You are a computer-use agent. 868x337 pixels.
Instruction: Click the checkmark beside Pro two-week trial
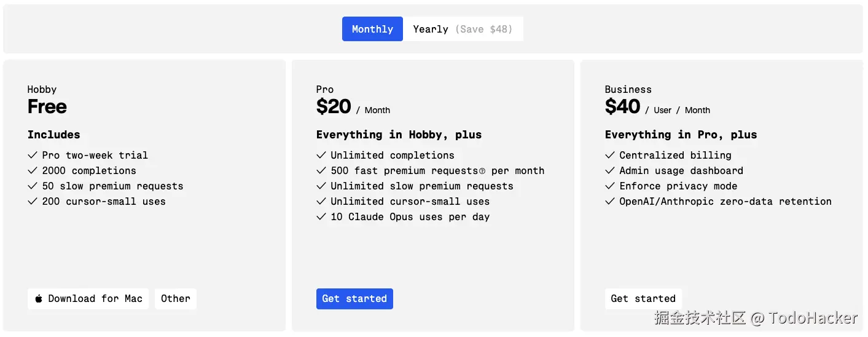[33, 156]
